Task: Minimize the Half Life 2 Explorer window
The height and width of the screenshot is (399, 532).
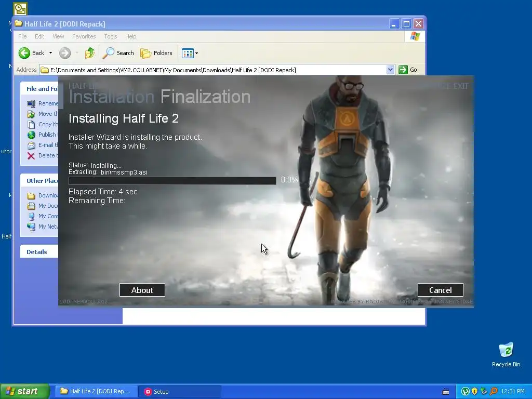Action: tap(394, 24)
